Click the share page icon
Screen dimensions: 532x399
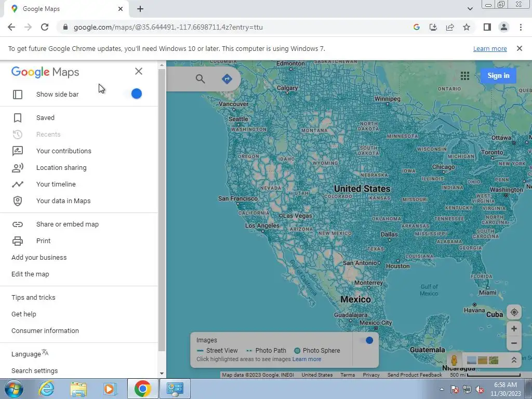pyautogui.click(x=450, y=27)
